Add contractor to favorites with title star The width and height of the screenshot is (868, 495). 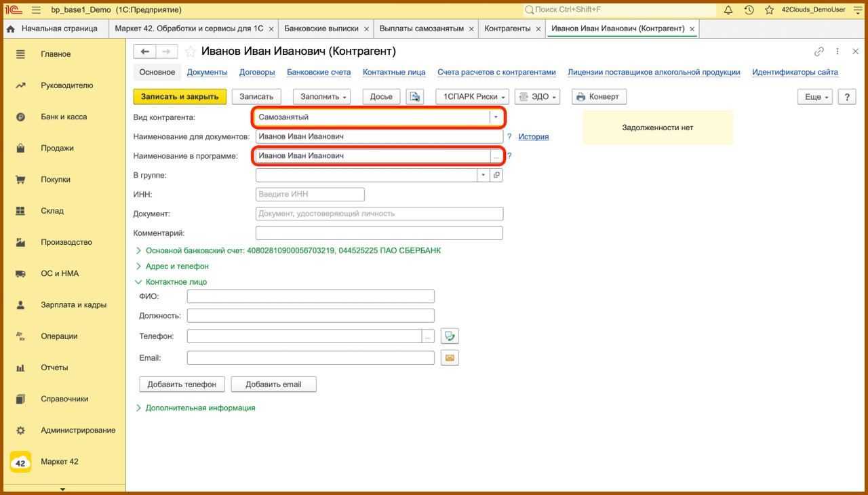(x=191, y=52)
